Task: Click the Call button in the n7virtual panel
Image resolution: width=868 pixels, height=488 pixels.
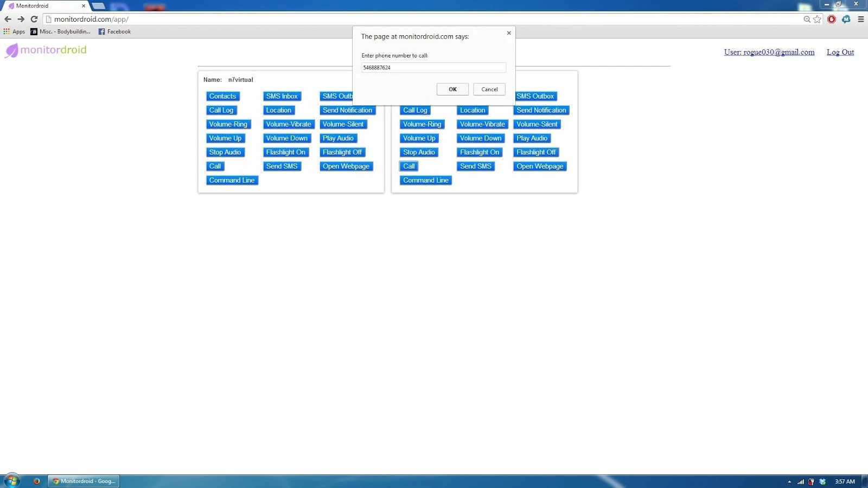Action: (x=215, y=167)
